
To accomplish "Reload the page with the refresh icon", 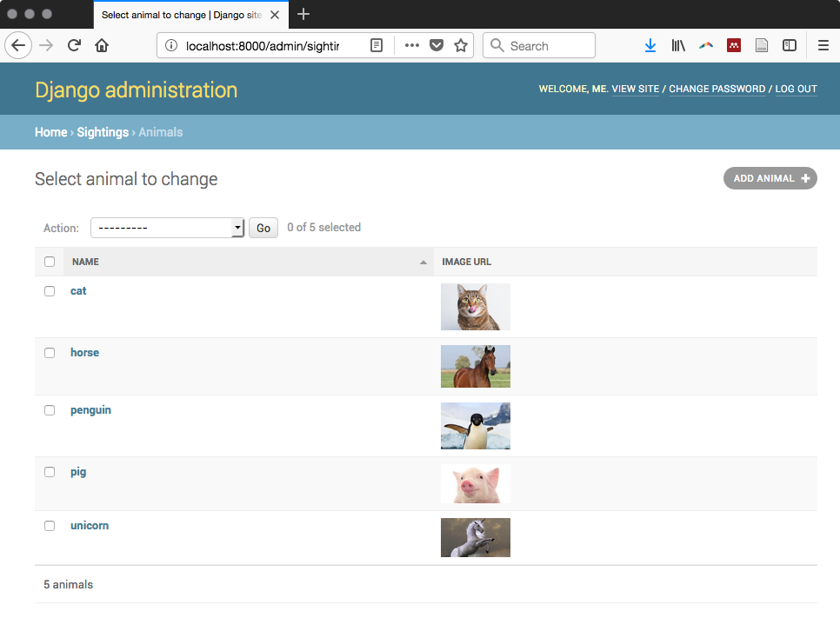I will click(74, 45).
